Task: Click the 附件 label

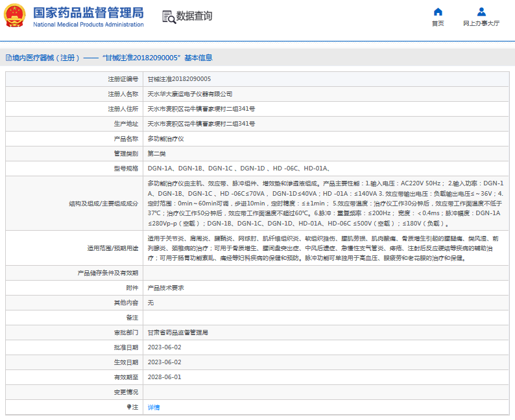Action: tap(132, 288)
